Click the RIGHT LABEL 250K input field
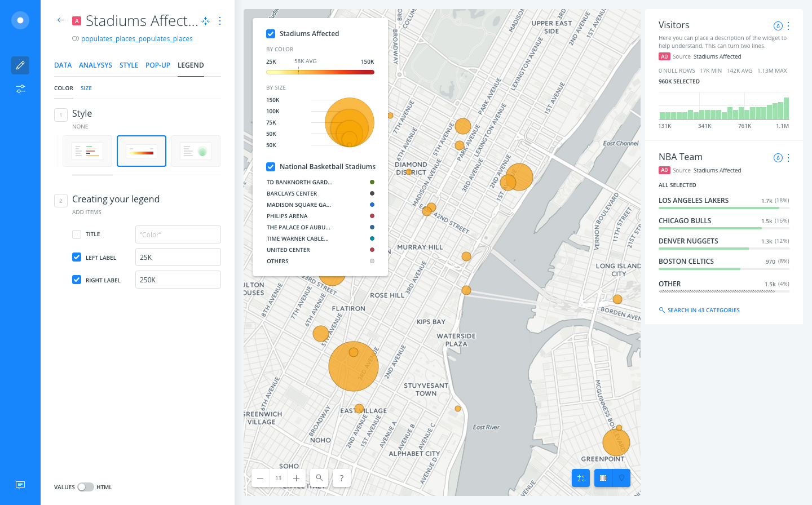 click(178, 280)
